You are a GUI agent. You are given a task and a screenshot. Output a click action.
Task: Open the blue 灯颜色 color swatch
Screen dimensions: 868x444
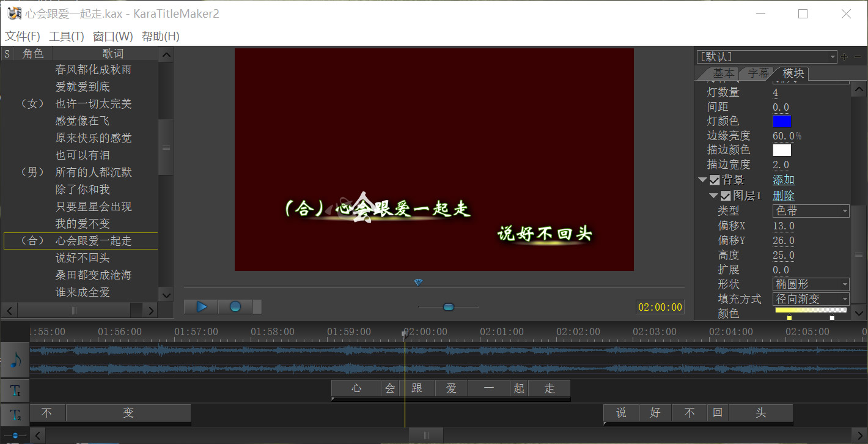[x=782, y=121]
